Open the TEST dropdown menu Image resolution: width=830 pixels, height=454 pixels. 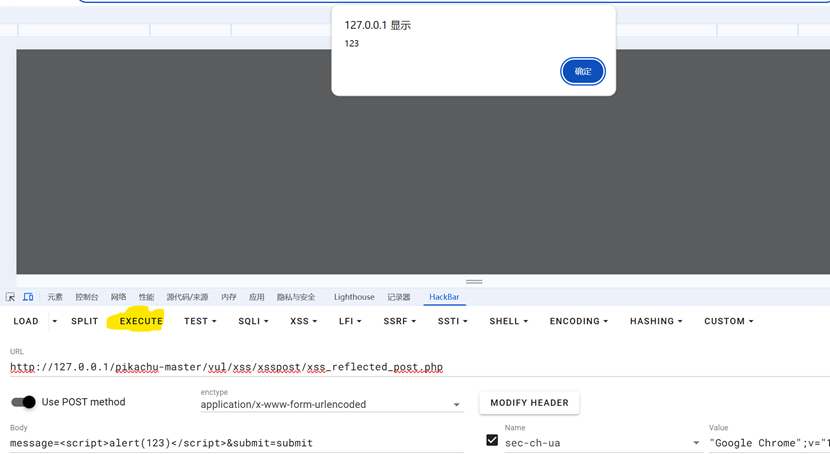click(x=200, y=321)
